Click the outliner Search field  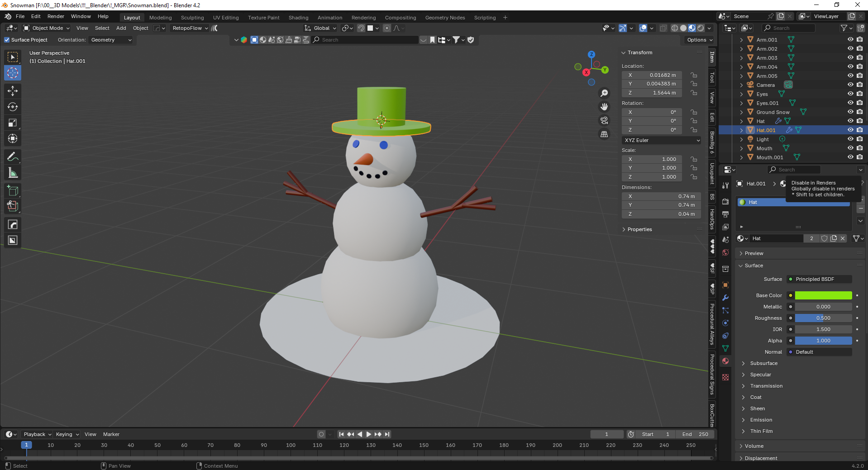788,28
